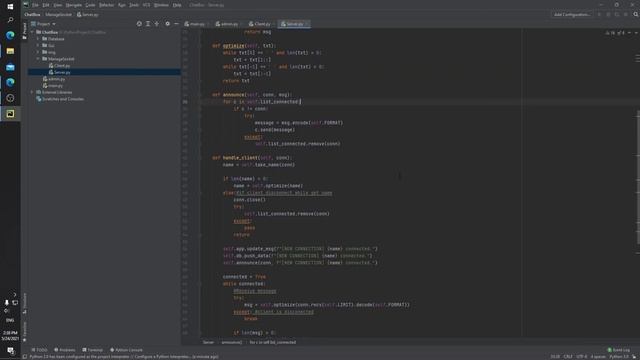
Task: Open the Run menu
Action: pyautogui.click(x=122, y=5)
